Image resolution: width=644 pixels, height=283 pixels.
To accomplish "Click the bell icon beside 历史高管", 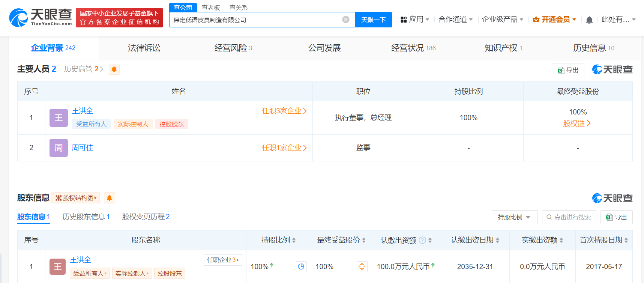I will pyautogui.click(x=114, y=69).
